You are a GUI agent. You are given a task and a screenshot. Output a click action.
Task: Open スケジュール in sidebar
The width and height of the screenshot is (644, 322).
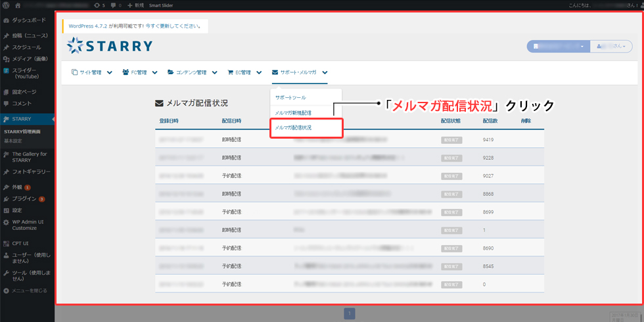(x=27, y=47)
